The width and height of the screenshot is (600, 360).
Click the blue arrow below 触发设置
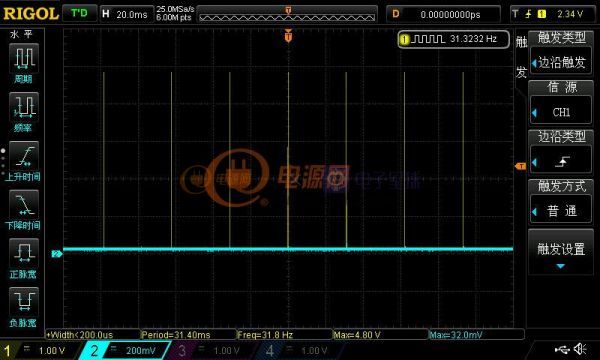click(x=561, y=266)
